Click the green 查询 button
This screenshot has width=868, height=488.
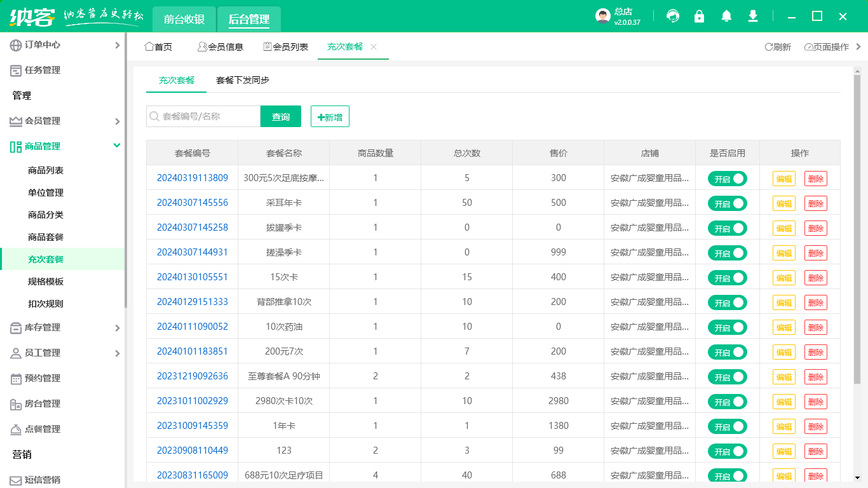[x=281, y=117]
